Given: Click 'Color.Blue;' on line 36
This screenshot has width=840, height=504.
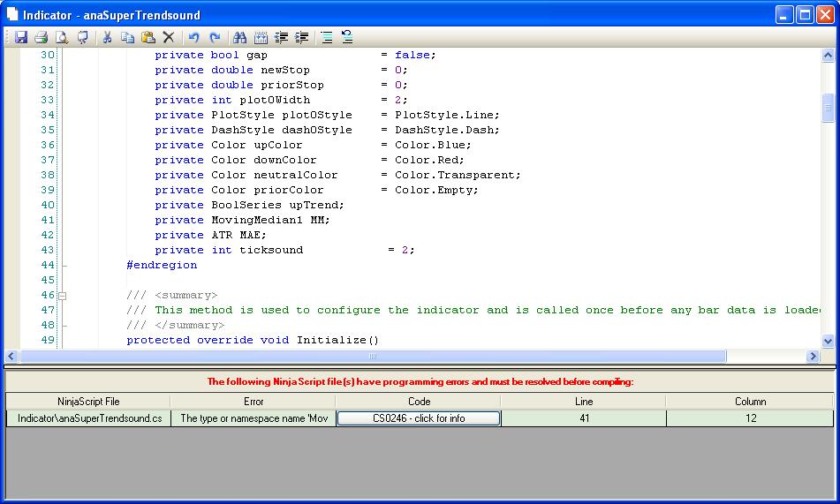Looking at the screenshot, I should point(433,145).
